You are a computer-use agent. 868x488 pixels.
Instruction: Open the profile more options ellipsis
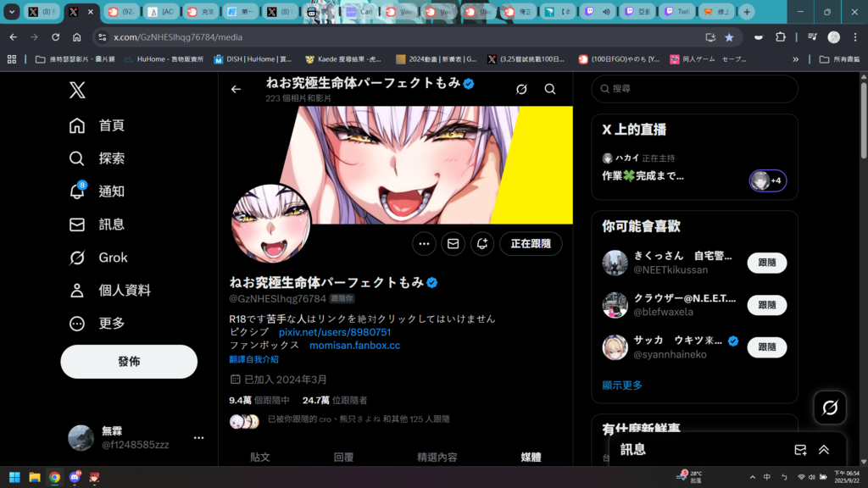point(424,244)
